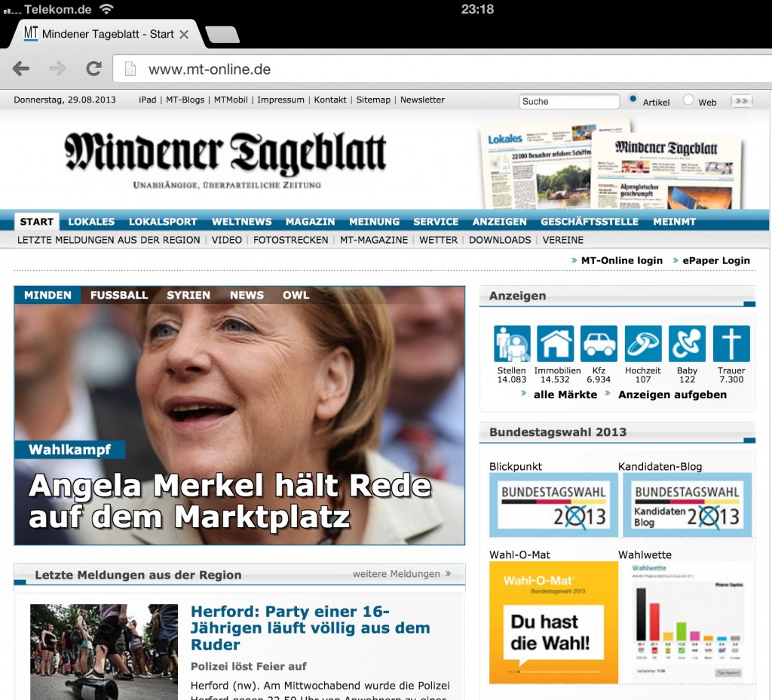Open the MAGAZIN navigation menu

[x=310, y=222]
